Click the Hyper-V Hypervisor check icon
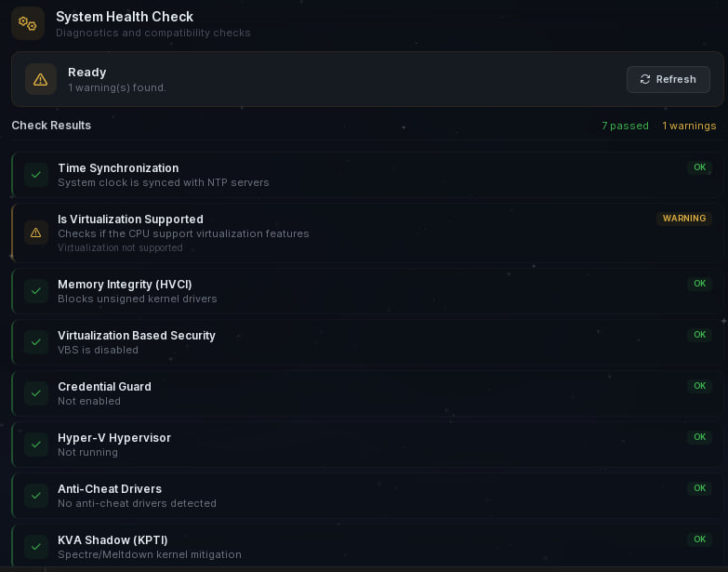Screen dimensions: 728x572 point(36,444)
